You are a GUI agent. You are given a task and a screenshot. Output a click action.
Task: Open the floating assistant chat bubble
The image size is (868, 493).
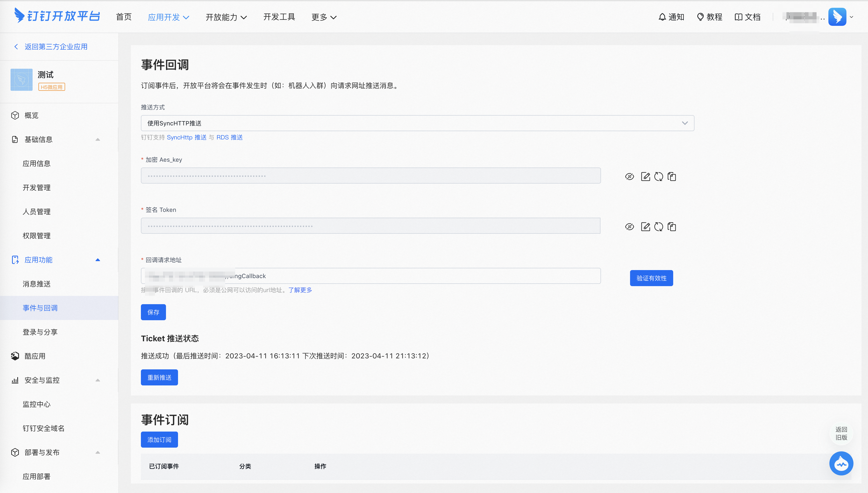pos(841,464)
